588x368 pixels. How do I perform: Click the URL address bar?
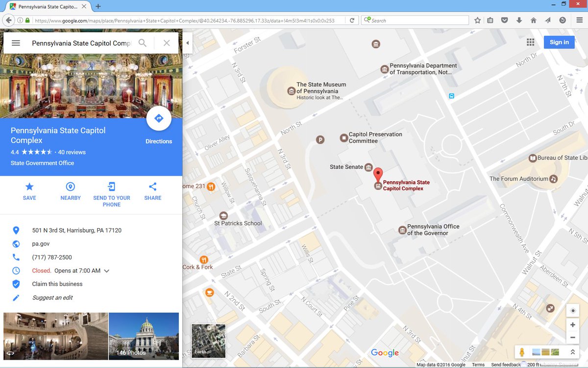pos(189,21)
